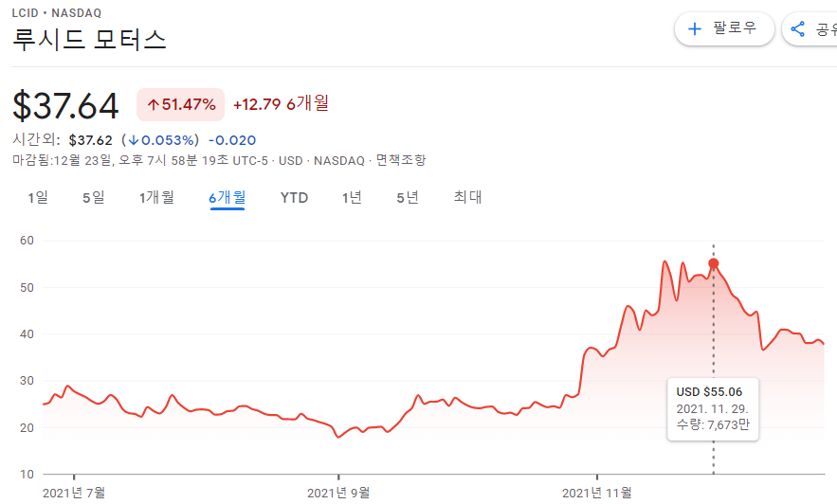Click the 루시드 모터스 company title
The image size is (837, 504).
tap(89, 40)
